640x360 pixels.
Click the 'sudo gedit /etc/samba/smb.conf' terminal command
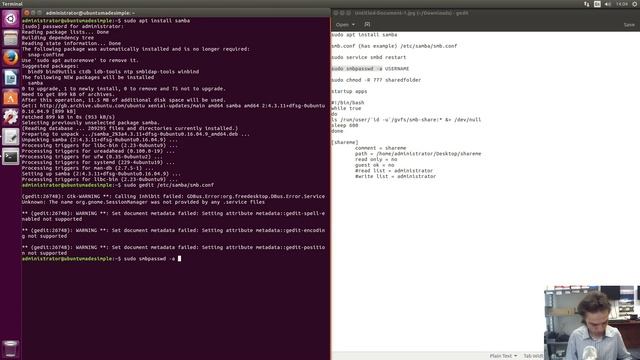click(169, 185)
